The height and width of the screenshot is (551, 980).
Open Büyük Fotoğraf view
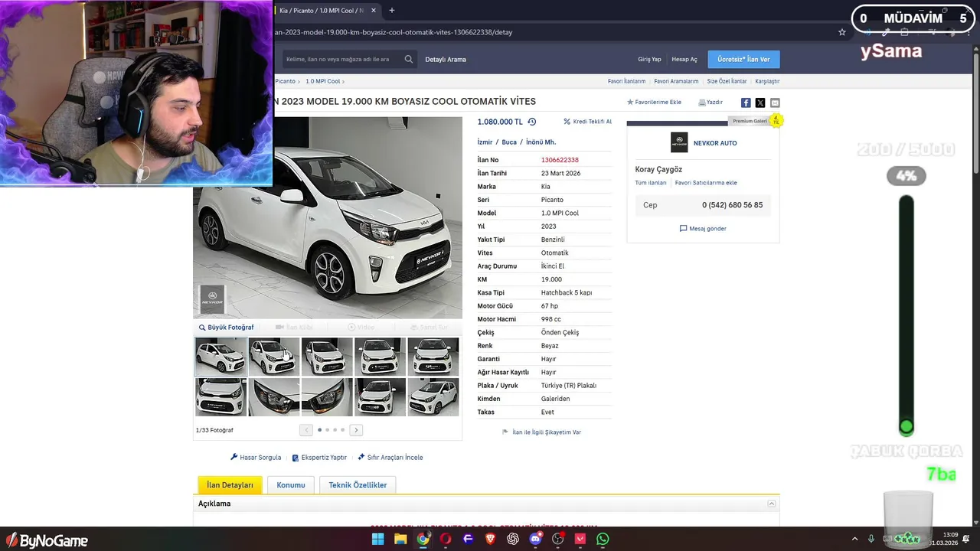[x=226, y=328]
